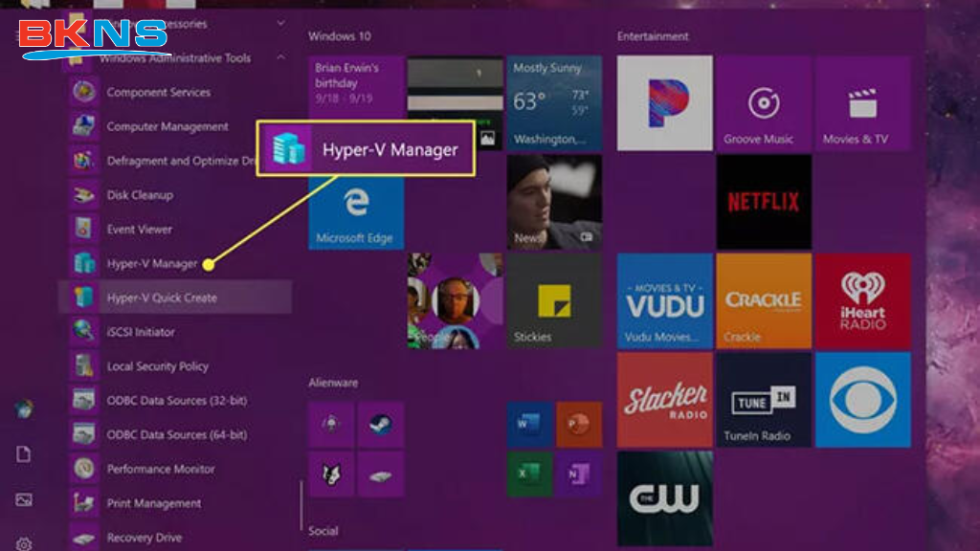Launch Hyper-V Quick Create
Viewport: 980px width, 551px height.
pyautogui.click(x=153, y=298)
